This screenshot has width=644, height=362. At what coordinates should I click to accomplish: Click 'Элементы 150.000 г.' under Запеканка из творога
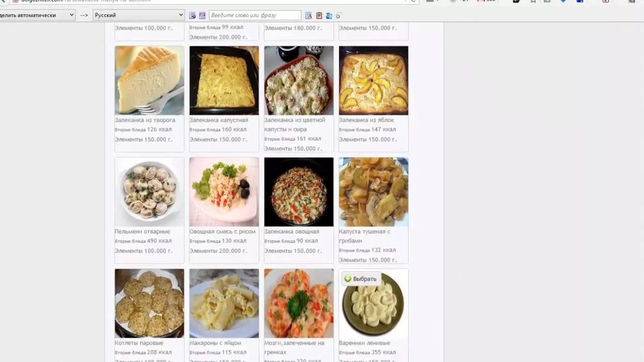(143, 140)
